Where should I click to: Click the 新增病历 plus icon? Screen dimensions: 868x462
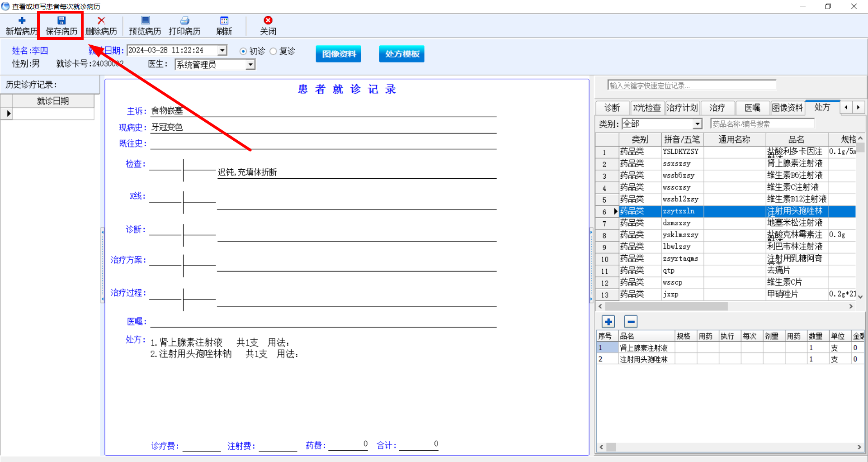point(22,20)
